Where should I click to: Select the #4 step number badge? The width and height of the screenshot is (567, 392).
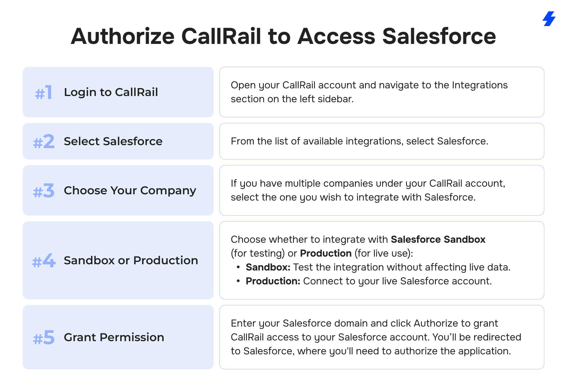tap(44, 261)
